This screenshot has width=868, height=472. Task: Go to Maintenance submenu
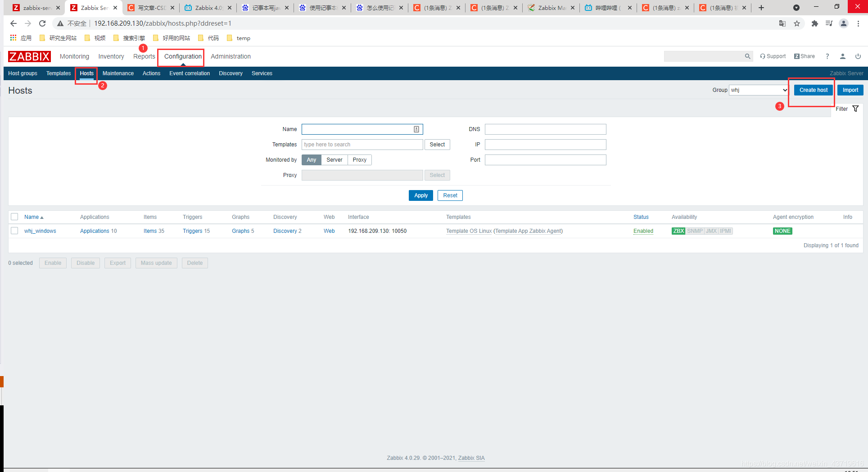(118, 73)
